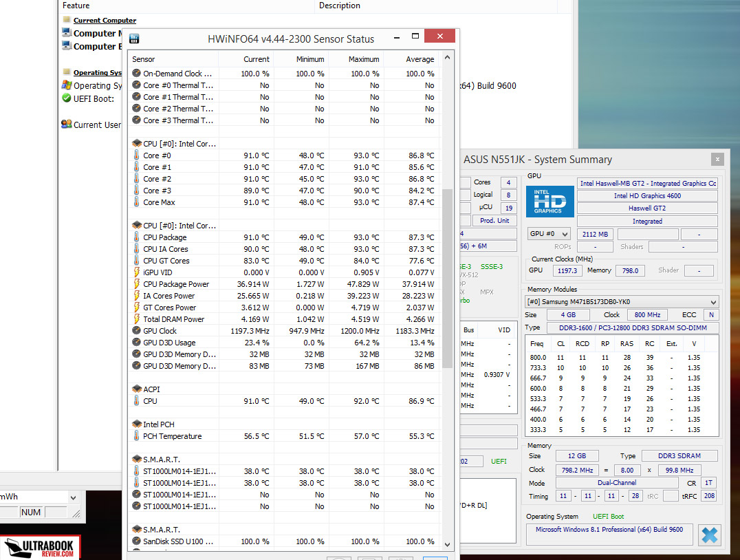This screenshot has width=740, height=560.
Task: Click the memory clock 798.2 MHz field
Action: 577,471
